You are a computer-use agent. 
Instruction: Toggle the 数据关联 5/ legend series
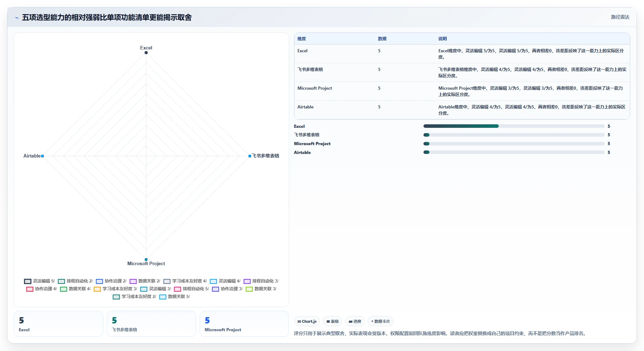(175, 297)
